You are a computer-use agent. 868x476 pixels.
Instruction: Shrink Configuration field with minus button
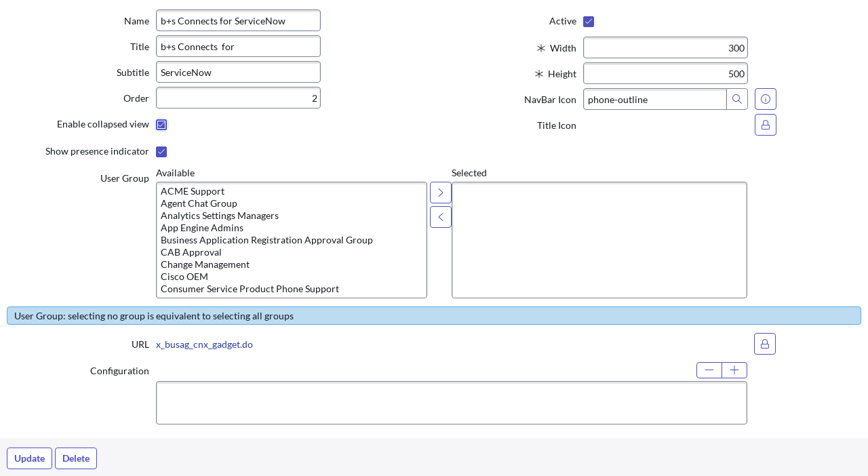(709, 370)
